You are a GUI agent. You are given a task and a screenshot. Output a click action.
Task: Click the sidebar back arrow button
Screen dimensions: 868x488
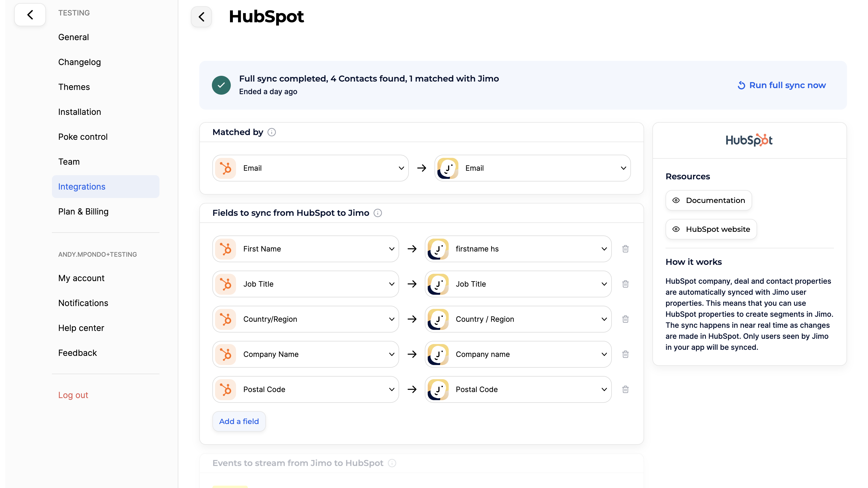pyautogui.click(x=30, y=14)
